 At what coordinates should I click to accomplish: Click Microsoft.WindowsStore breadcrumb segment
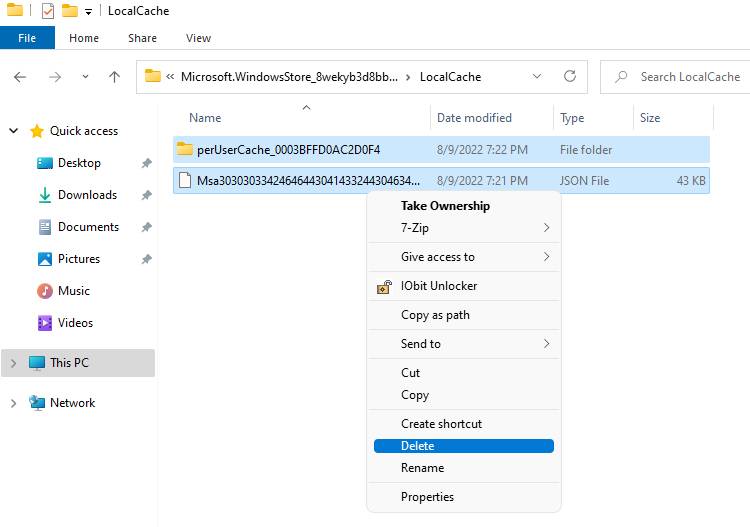point(289,77)
